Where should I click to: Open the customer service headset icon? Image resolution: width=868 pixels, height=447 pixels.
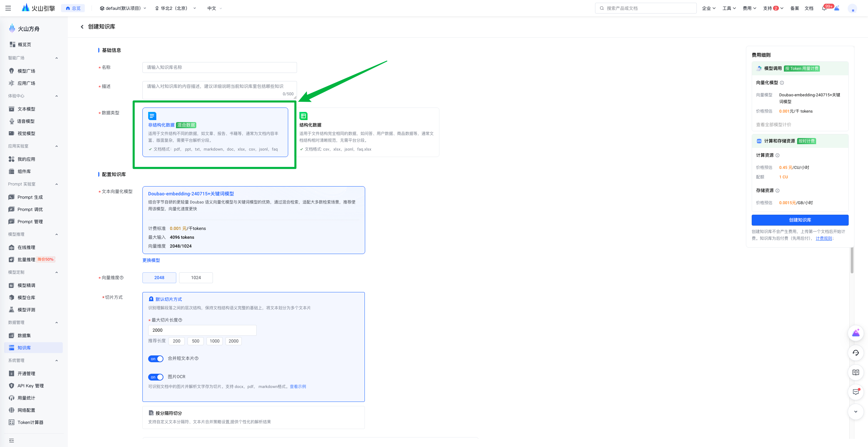[x=856, y=353]
